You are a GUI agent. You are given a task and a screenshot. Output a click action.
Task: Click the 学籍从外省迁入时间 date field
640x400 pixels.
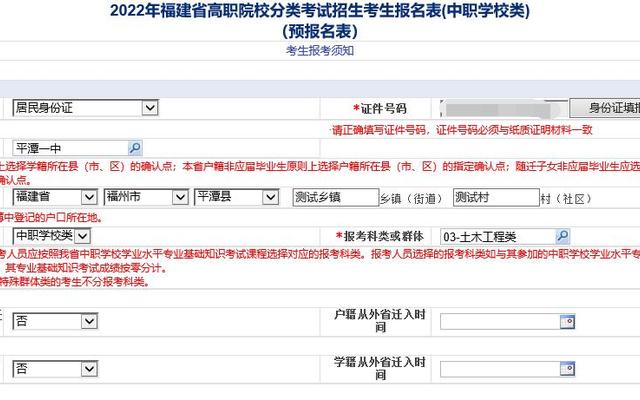pos(500,369)
